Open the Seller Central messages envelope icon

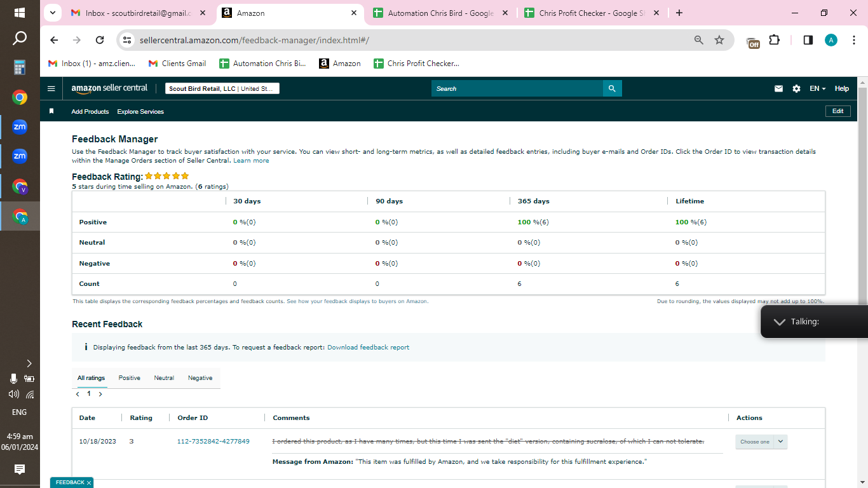778,89
